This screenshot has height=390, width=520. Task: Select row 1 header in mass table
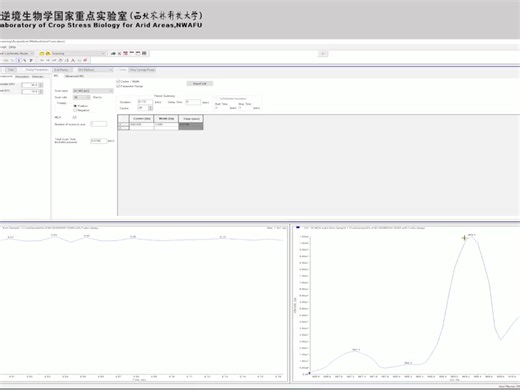pyautogui.click(x=123, y=124)
